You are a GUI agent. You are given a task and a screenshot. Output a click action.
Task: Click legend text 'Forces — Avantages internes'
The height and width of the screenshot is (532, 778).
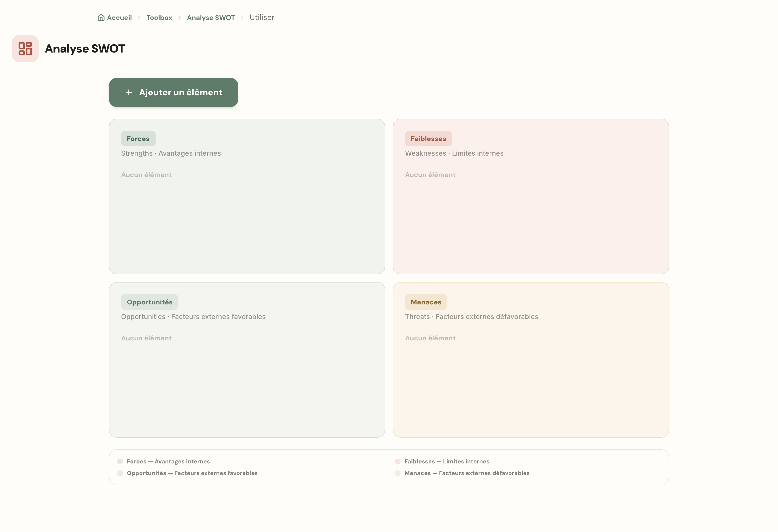(x=168, y=462)
